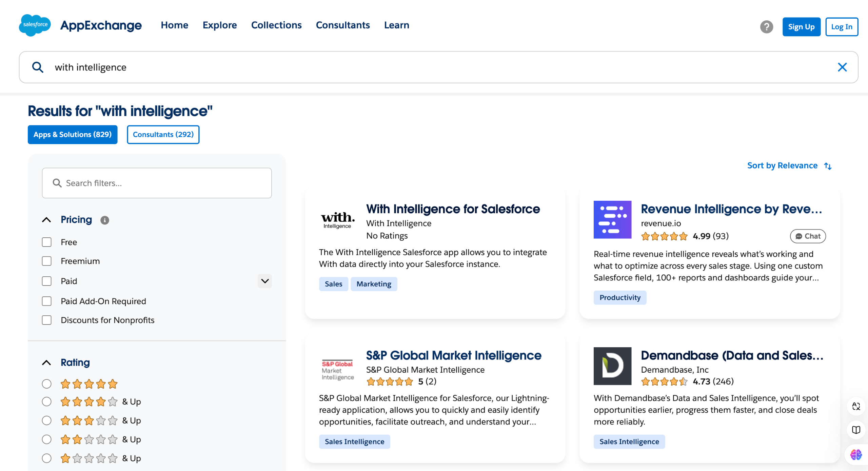
Task: Clear the search with the X icon
Action: (842, 67)
